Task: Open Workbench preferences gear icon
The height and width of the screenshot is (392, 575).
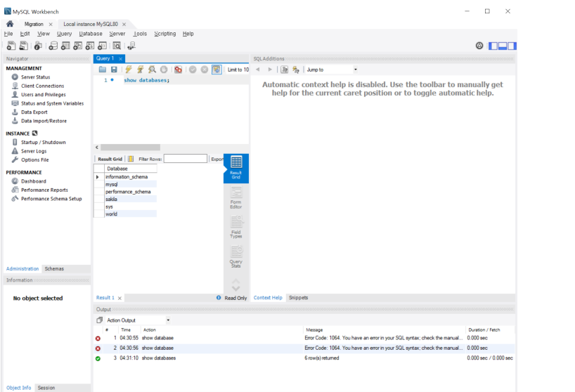Action: [x=479, y=46]
